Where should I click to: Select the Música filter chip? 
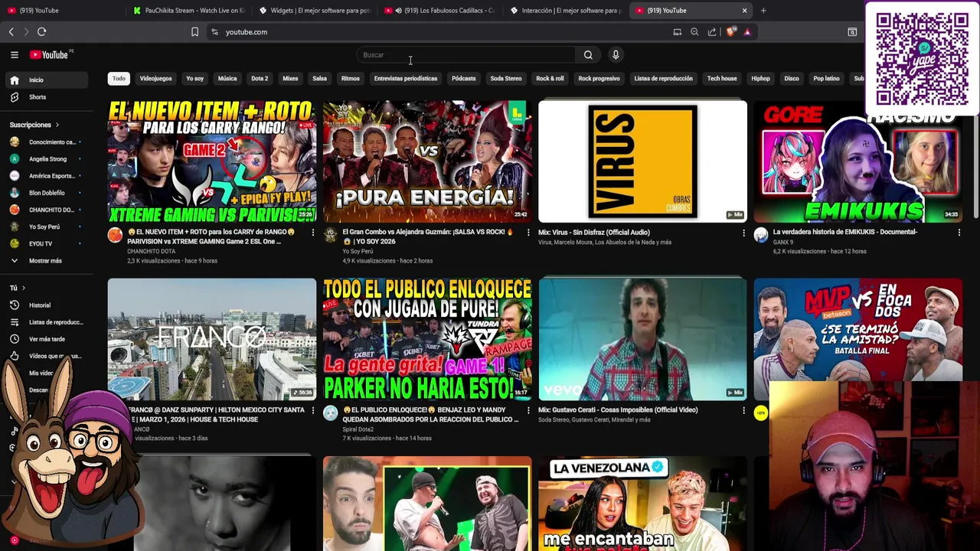click(227, 79)
